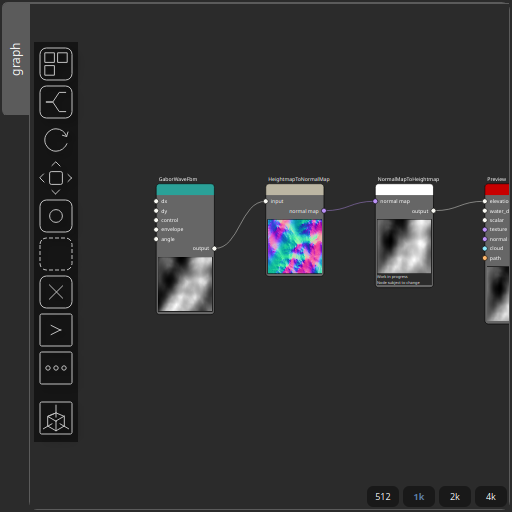Click the path port on Preview node

coord(485,258)
